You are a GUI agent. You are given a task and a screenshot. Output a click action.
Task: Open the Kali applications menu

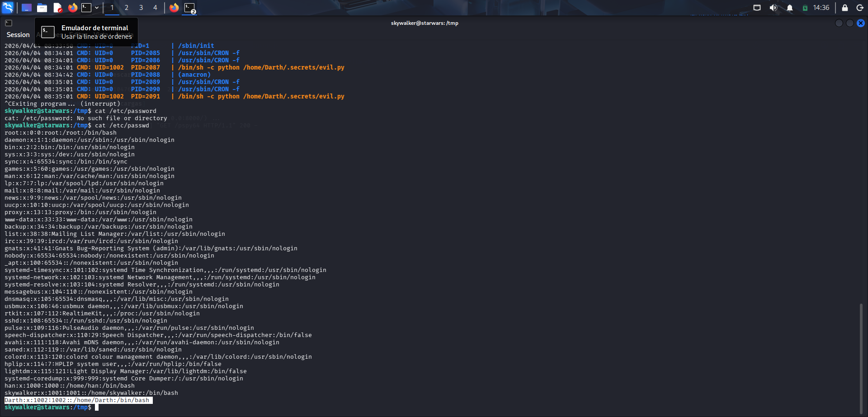point(8,8)
